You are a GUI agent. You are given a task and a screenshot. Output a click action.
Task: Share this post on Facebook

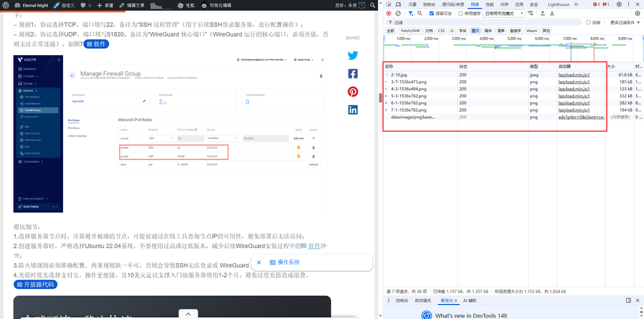coord(353,73)
